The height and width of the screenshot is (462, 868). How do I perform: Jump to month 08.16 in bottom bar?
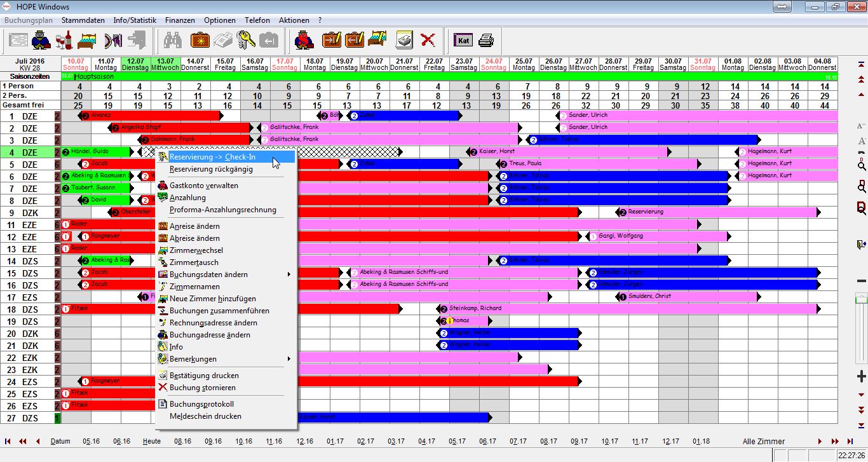[182, 441]
